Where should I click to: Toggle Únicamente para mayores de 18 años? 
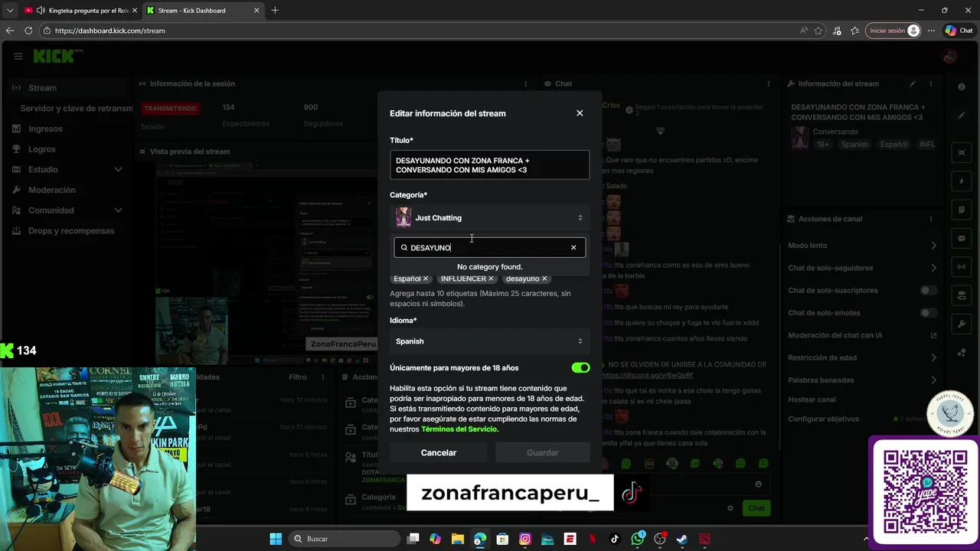pos(580,368)
